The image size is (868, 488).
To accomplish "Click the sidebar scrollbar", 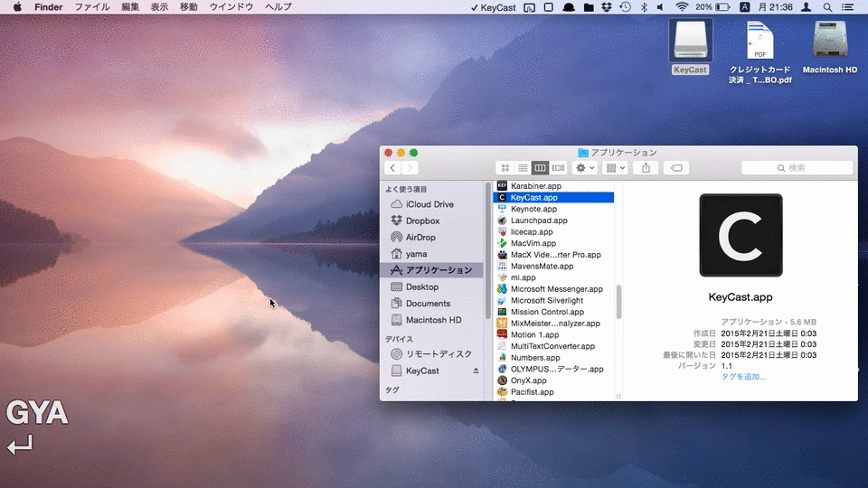I will pyautogui.click(x=487, y=250).
